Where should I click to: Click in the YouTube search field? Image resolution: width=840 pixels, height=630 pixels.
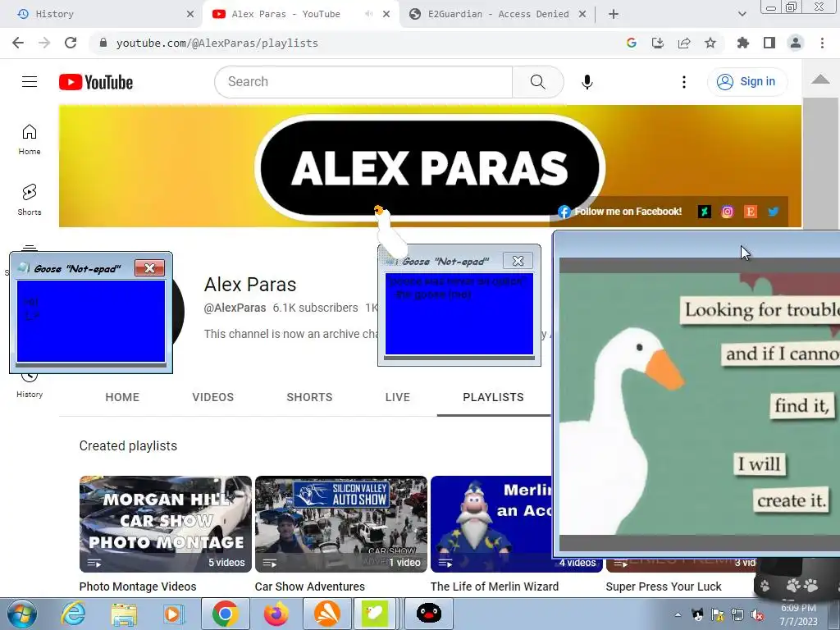point(364,82)
